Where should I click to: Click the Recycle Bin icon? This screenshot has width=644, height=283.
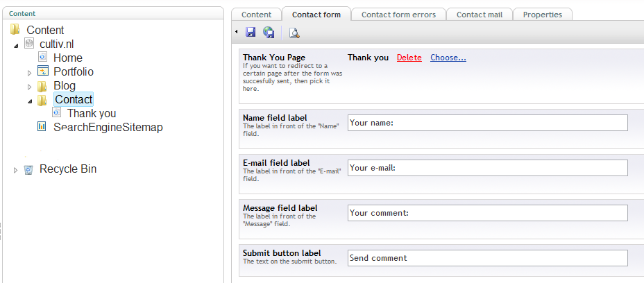pyautogui.click(x=28, y=170)
